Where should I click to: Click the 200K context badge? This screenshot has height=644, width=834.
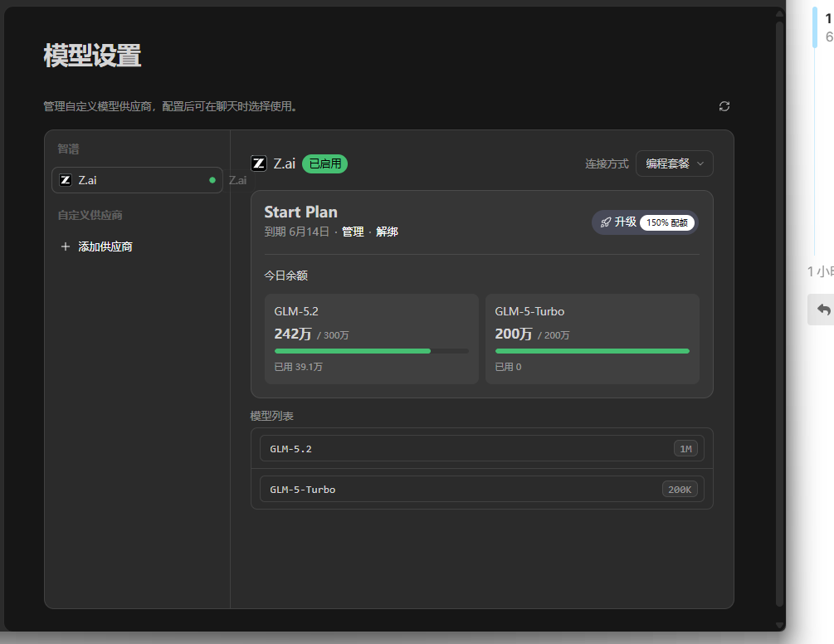[x=679, y=490]
